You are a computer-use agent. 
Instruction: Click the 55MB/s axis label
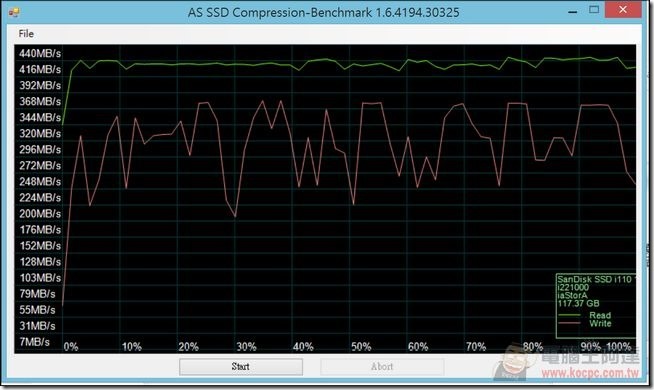click(37, 310)
